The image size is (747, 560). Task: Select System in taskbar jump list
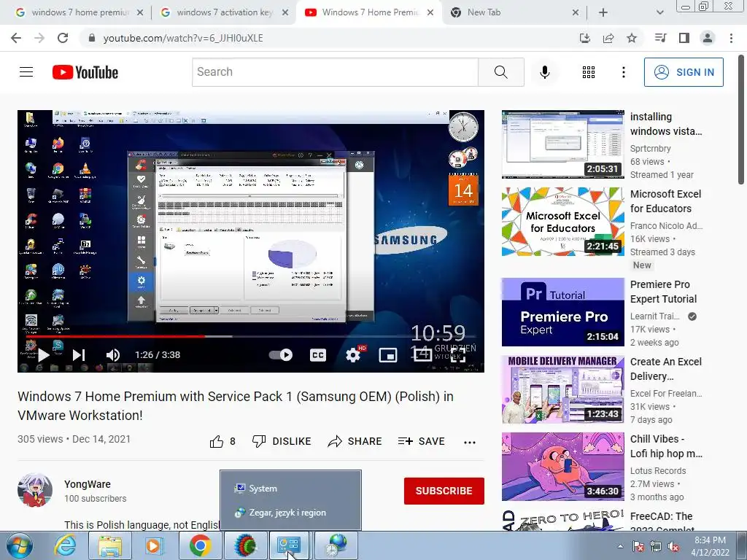[x=290, y=488]
